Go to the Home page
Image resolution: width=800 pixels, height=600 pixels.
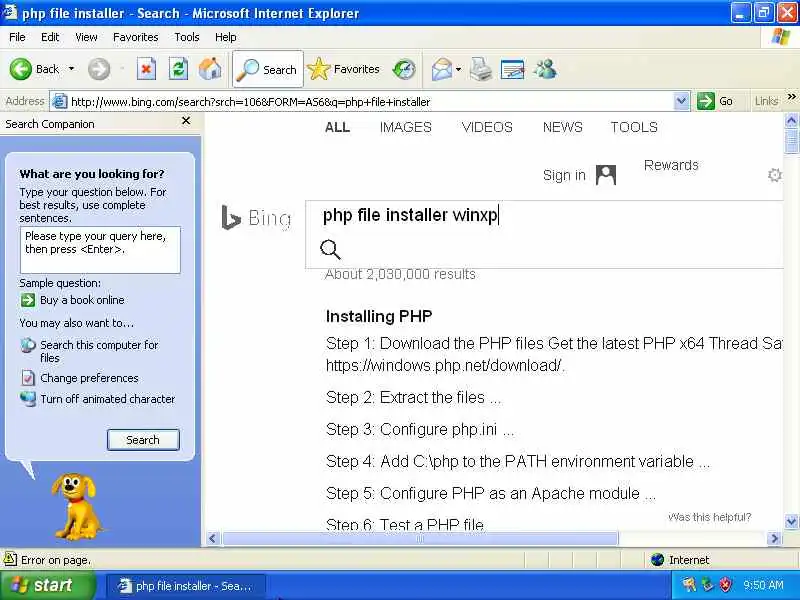210,69
